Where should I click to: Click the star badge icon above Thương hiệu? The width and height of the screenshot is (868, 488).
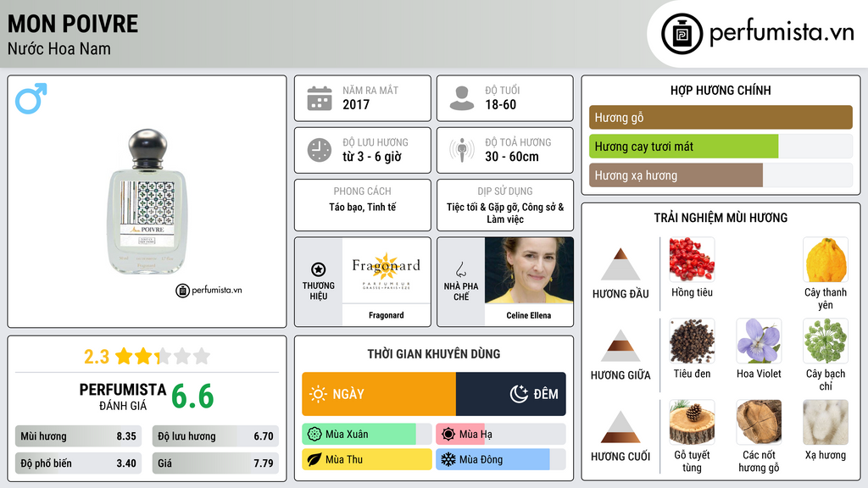(x=319, y=269)
